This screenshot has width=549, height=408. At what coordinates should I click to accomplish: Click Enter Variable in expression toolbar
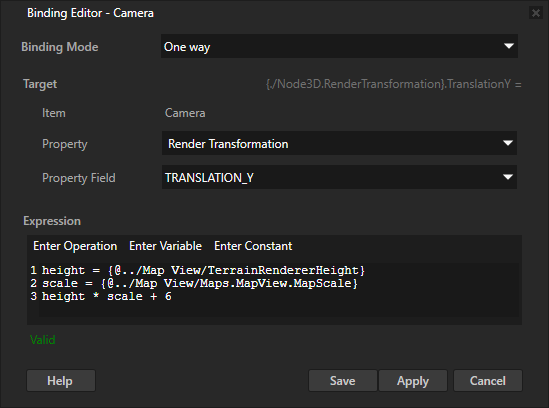coord(165,246)
